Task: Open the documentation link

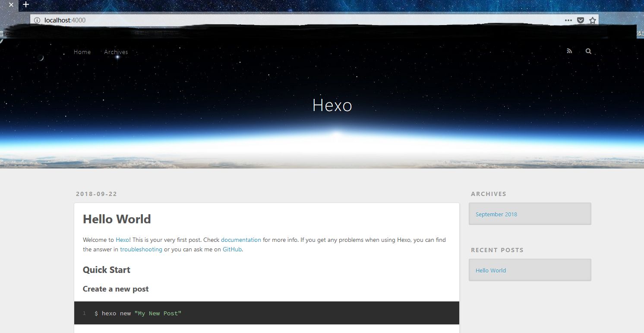Action: (241, 240)
